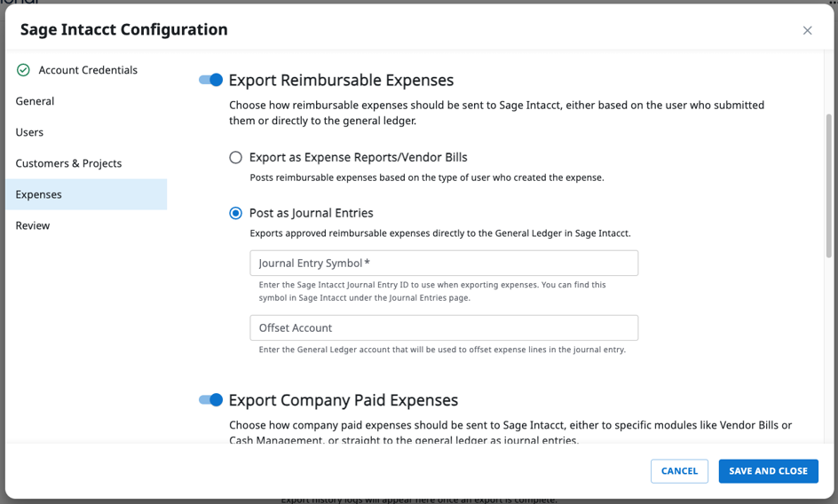Select the Expenses sidebar item

[39, 194]
